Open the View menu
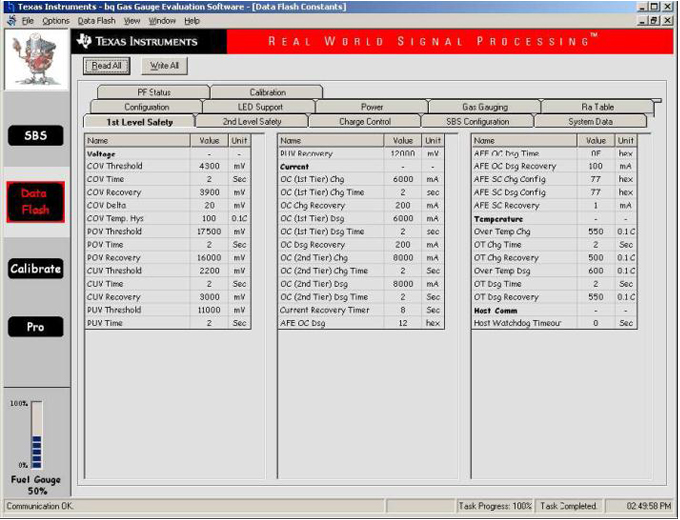The image size is (680, 520). pos(132,21)
